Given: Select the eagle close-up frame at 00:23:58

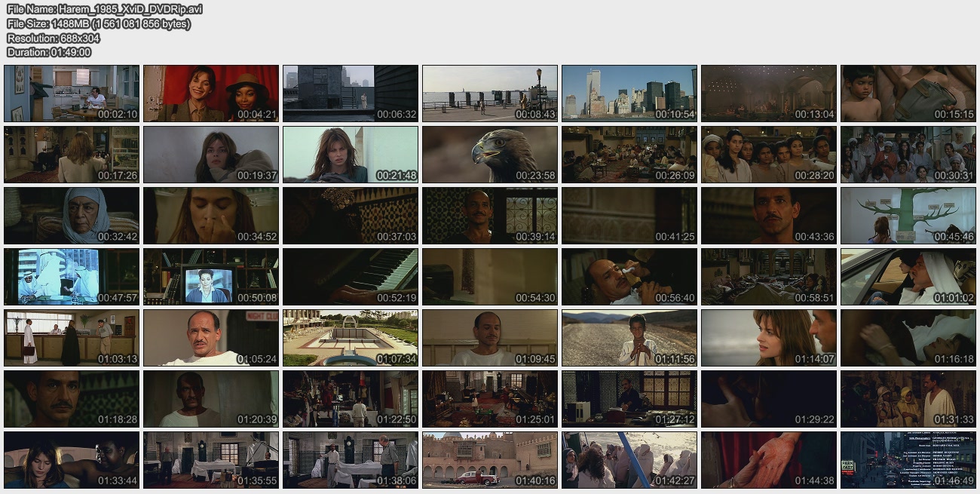Looking at the screenshot, I should click(x=490, y=155).
